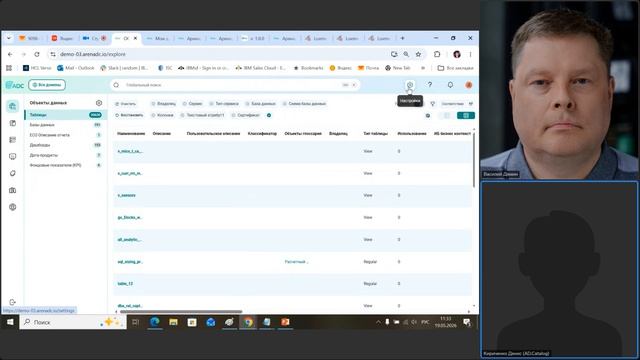
Task: Open the Текстовый атрибут1 filter
Action: pyautogui.click(x=202, y=115)
